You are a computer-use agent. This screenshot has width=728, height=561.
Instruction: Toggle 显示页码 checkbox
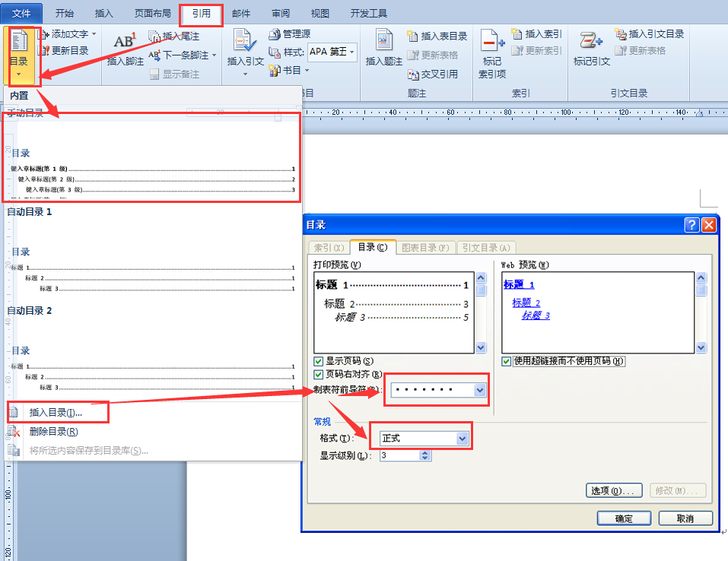point(319,361)
